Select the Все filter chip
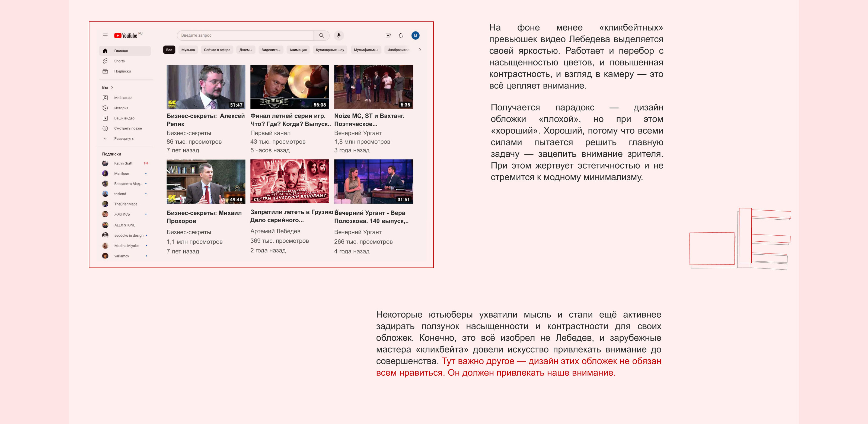Screen dimensions: 868x424 click(169, 50)
